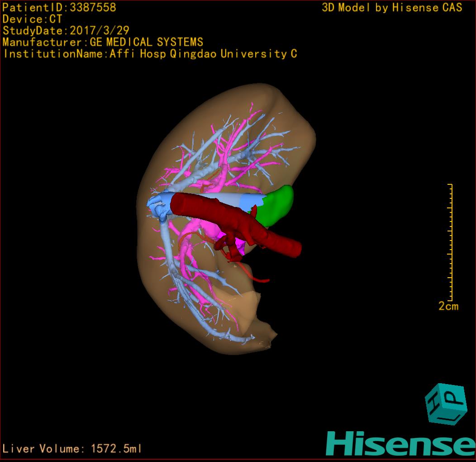Image resolution: width=476 pixels, height=462 pixels.
Task: Click the '2cm' scale label
Action: [x=448, y=306]
